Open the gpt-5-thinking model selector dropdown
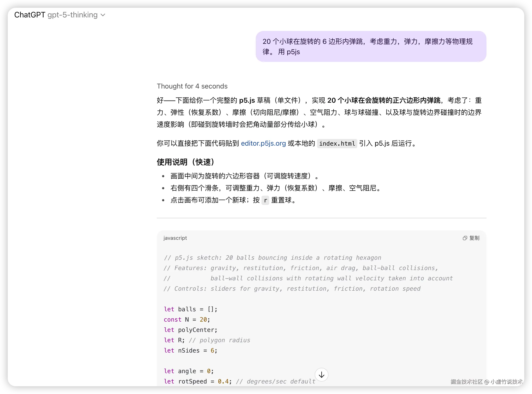 coord(76,15)
